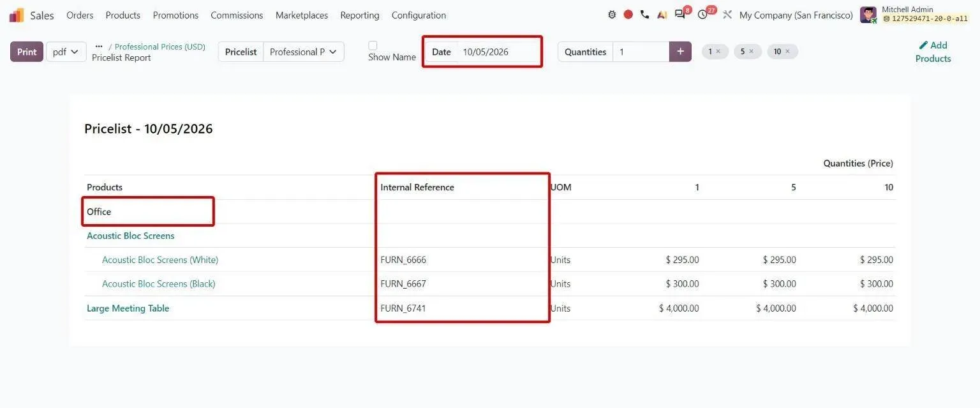Click the Mitchell Admin avatar

868,15
